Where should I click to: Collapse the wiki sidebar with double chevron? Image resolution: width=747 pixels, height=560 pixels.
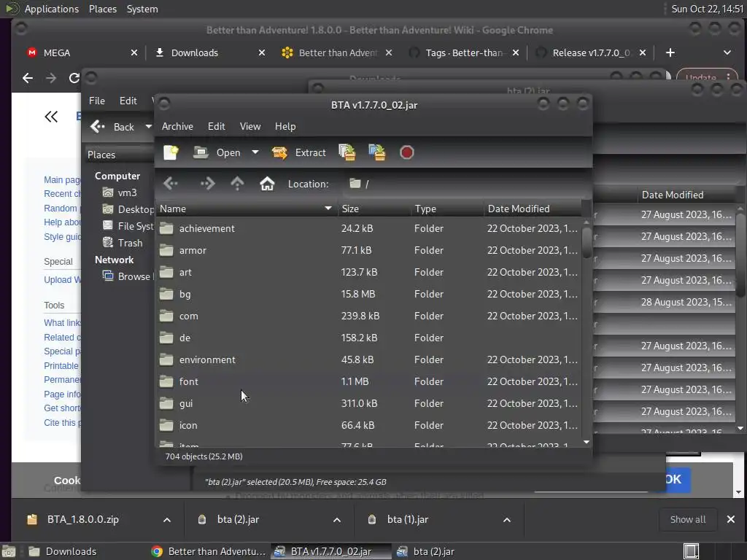coord(51,117)
